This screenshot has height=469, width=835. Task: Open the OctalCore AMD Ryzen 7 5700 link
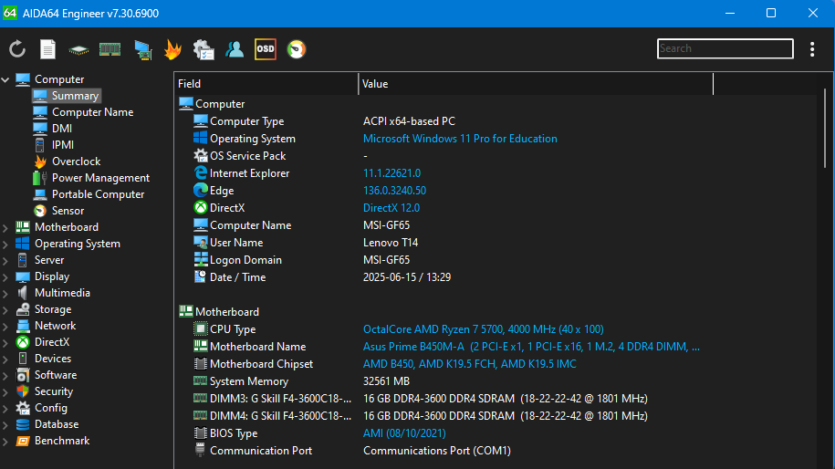point(484,329)
